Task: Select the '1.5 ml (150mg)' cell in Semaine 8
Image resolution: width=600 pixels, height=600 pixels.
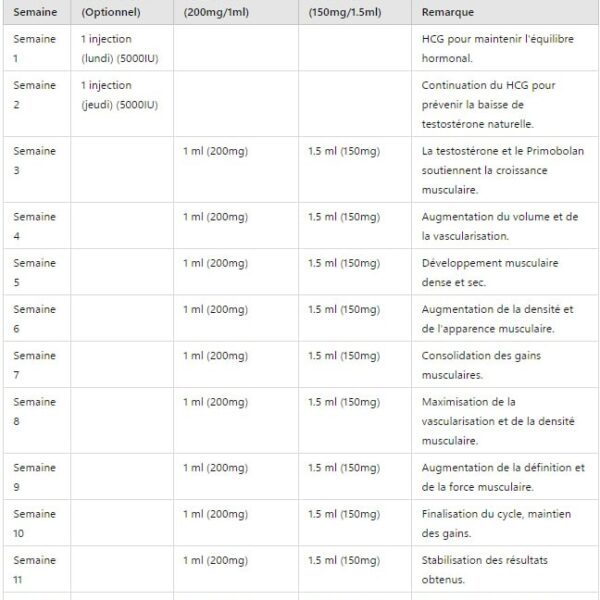Action: click(344, 402)
